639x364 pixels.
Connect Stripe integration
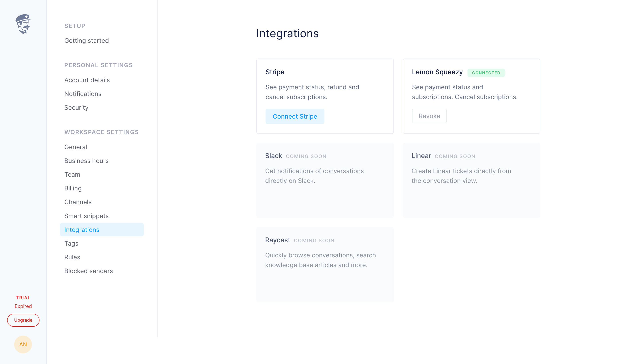coord(295,117)
